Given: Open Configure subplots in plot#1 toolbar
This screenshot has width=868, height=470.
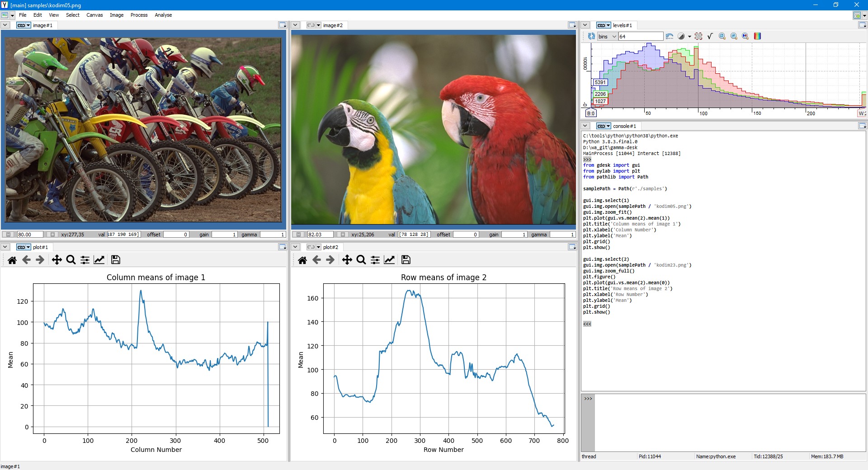Looking at the screenshot, I should point(85,260).
